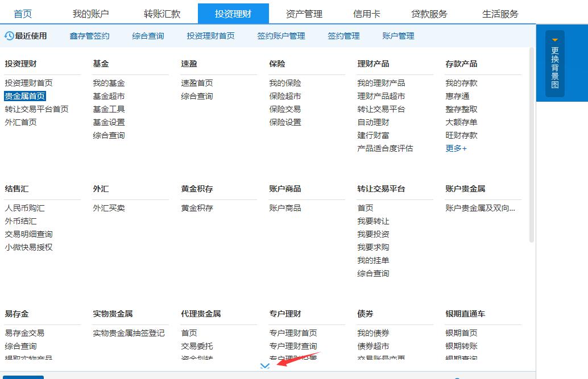The height and width of the screenshot is (379, 588).
Task: Click the 更换背景图 sidebar button
Action: (553, 63)
